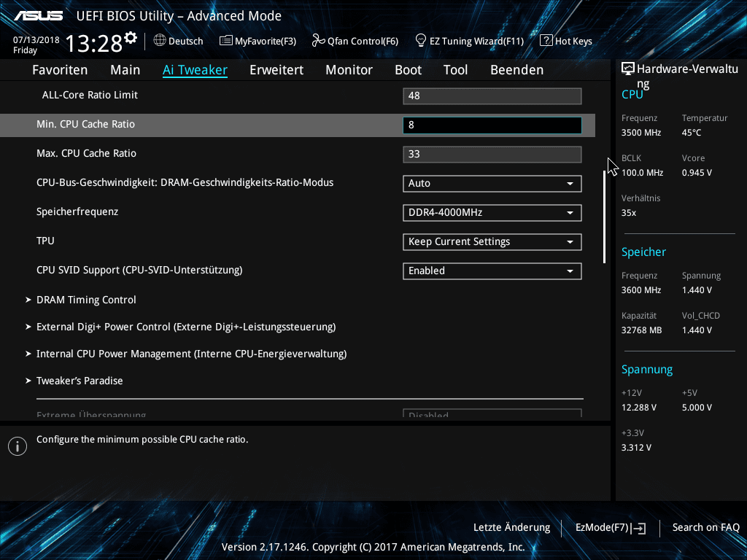Open Qfan Control(F6)

coord(355,41)
